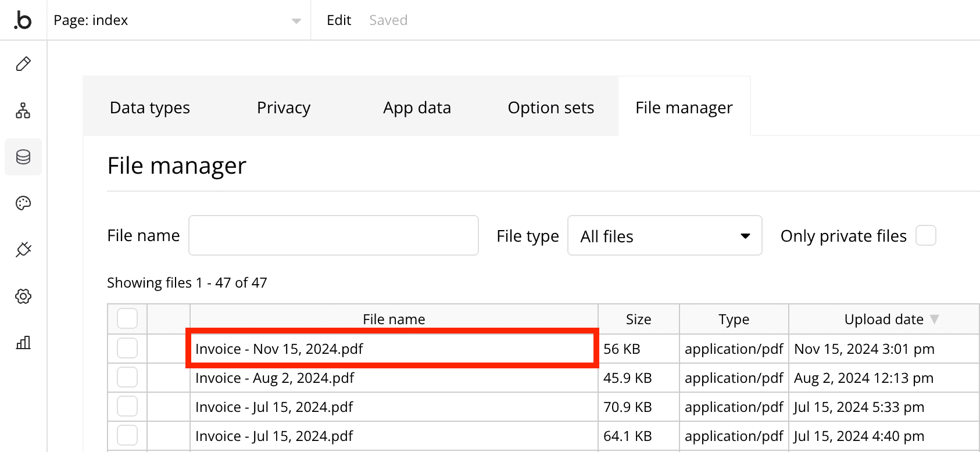Open the File type All files dropdown
This screenshot has width=980, height=452.
(664, 236)
